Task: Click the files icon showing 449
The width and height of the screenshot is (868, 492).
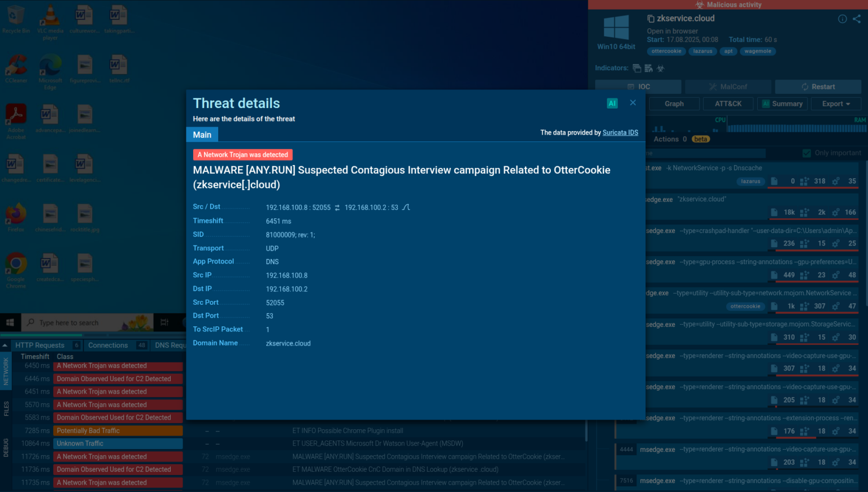Action: (775, 275)
